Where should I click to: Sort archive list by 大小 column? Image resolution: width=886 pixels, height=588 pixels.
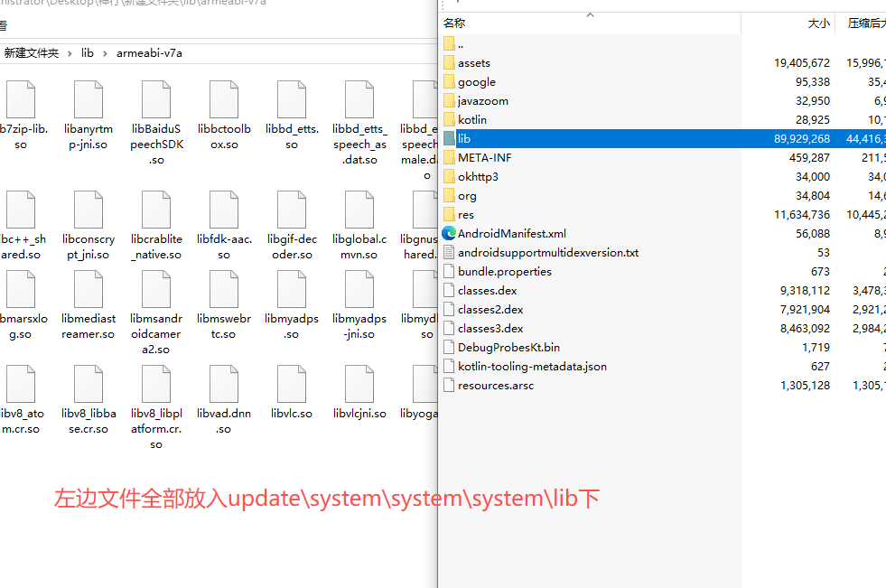tap(819, 23)
